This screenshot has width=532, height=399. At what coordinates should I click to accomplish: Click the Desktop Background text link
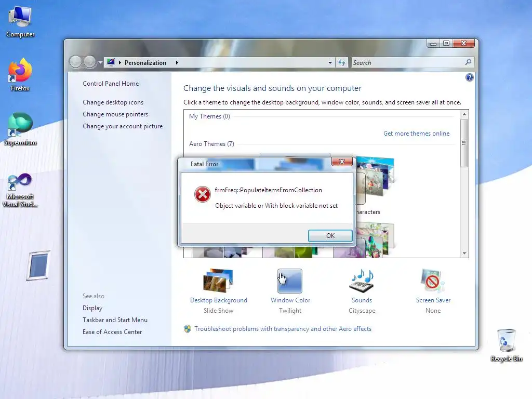[219, 300]
